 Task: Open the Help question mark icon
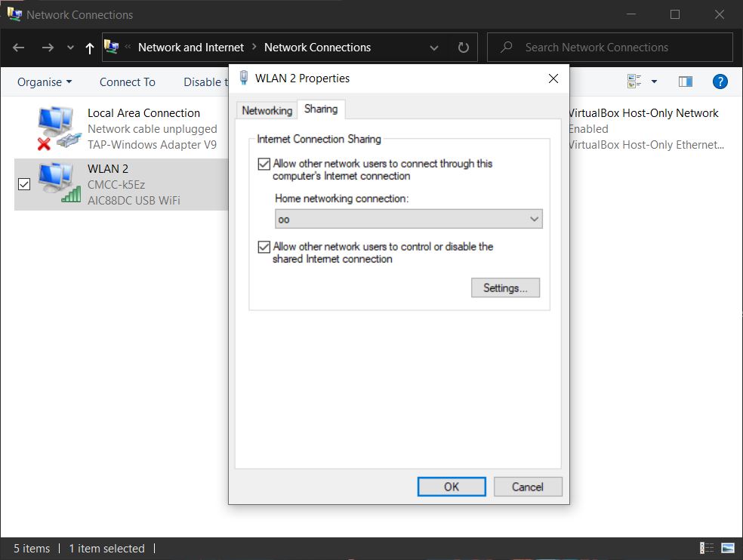pyautogui.click(x=720, y=82)
